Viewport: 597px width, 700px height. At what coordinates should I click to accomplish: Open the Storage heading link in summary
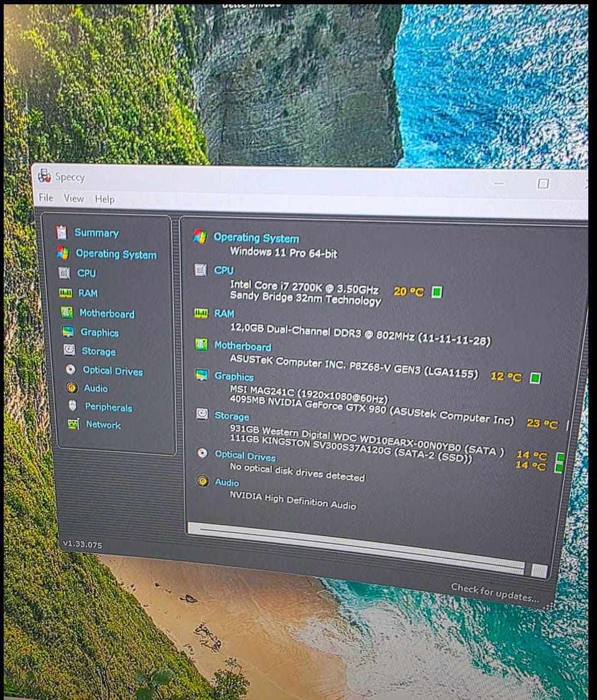pos(232,416)
